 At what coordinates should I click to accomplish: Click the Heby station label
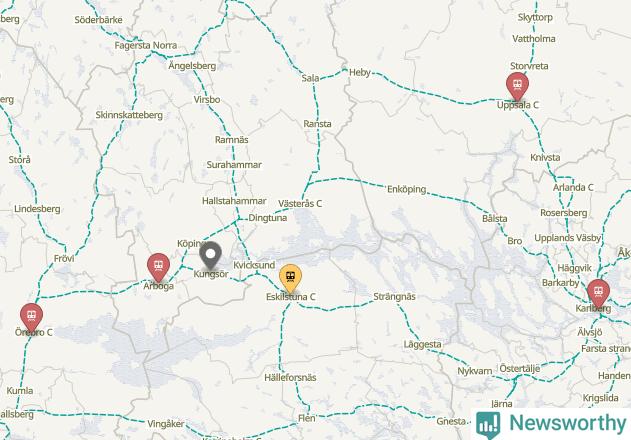[359, 72]
